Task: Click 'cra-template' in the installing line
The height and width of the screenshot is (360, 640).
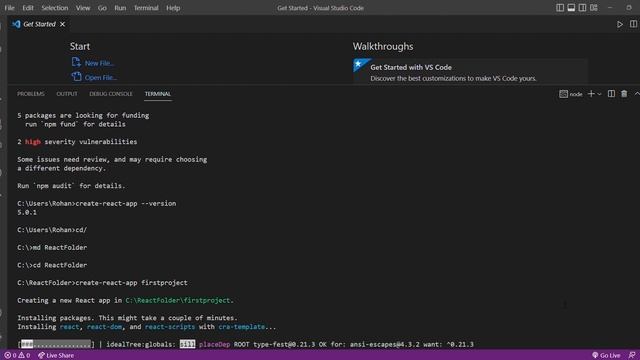Action: point(241,327)
